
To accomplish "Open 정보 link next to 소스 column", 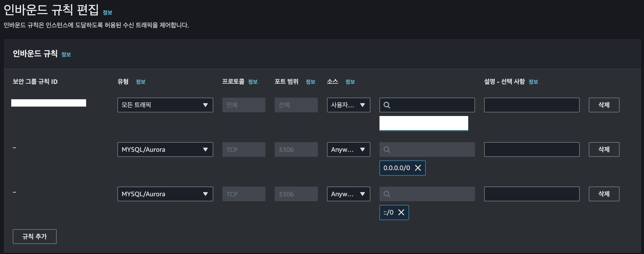I will point(350,82).
